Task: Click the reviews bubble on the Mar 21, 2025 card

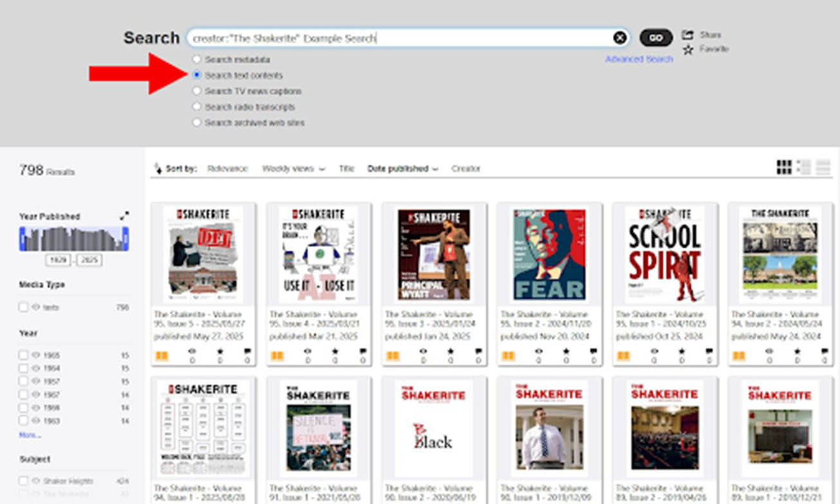Action: click(364, 351)
